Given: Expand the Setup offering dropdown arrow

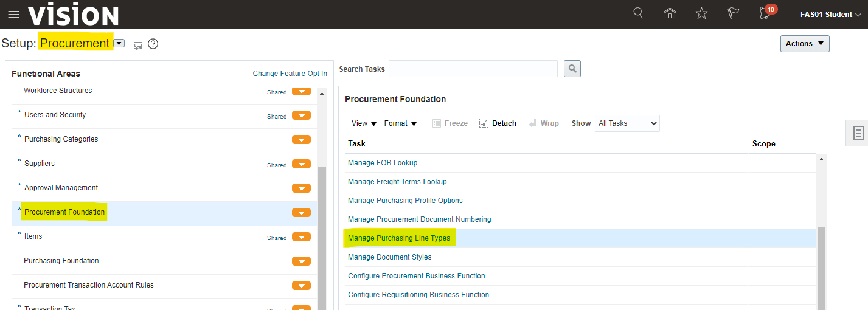Looking at the screenshot, I should point(119,43).
